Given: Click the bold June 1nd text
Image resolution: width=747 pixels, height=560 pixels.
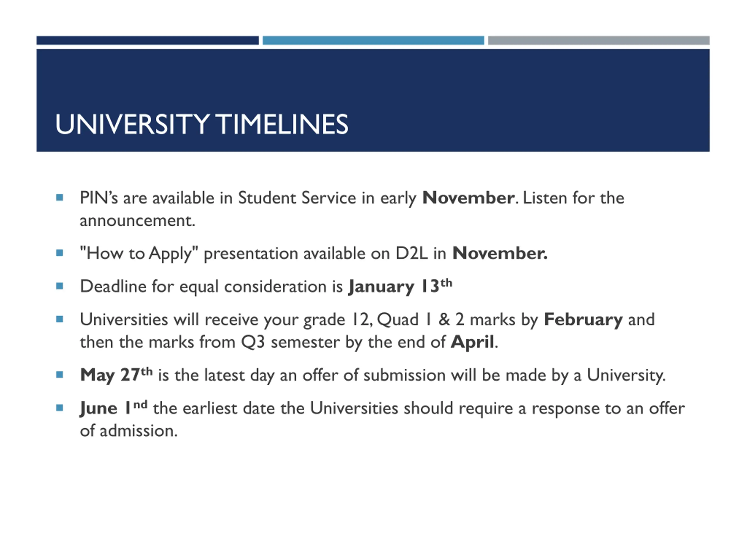Looking at the screenshot, I should pos(114,408).
